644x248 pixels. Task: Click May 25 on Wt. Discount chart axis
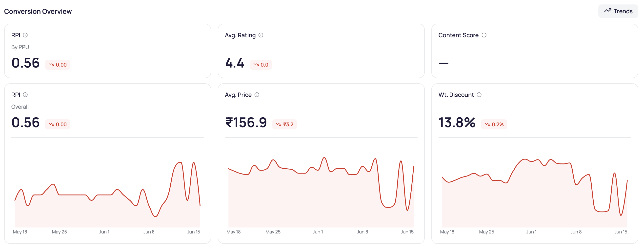486,232
